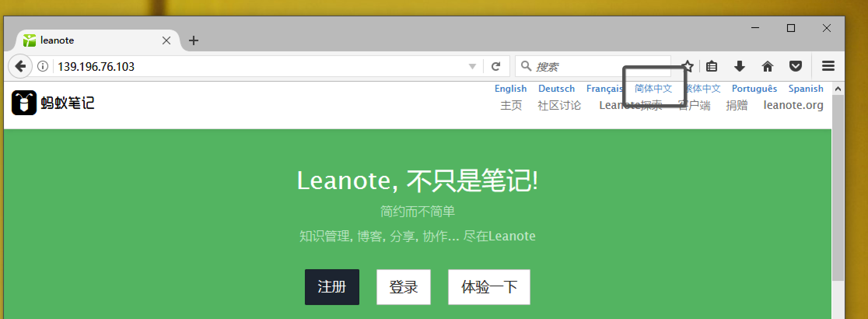868x319 pixels.
Task: Click the search magnifier icon
Action: click(x=526, y=66)
